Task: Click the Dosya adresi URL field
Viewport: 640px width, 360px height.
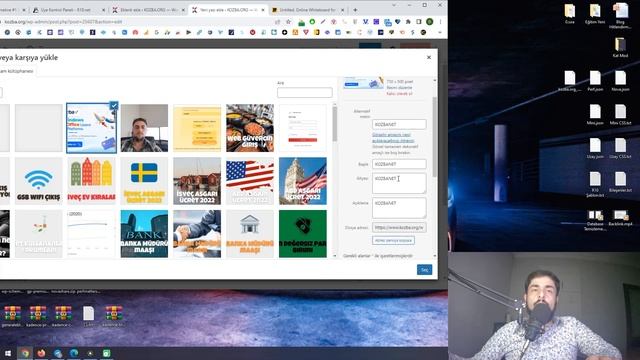Action: (399, 227)
